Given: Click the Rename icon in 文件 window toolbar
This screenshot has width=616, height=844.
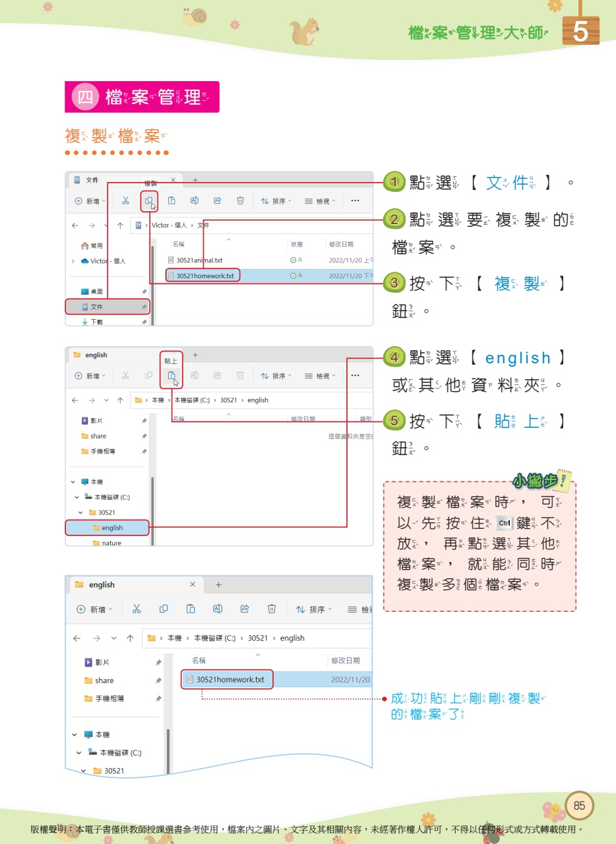Looking at the screenshot, I should click(x=195, y=201).
